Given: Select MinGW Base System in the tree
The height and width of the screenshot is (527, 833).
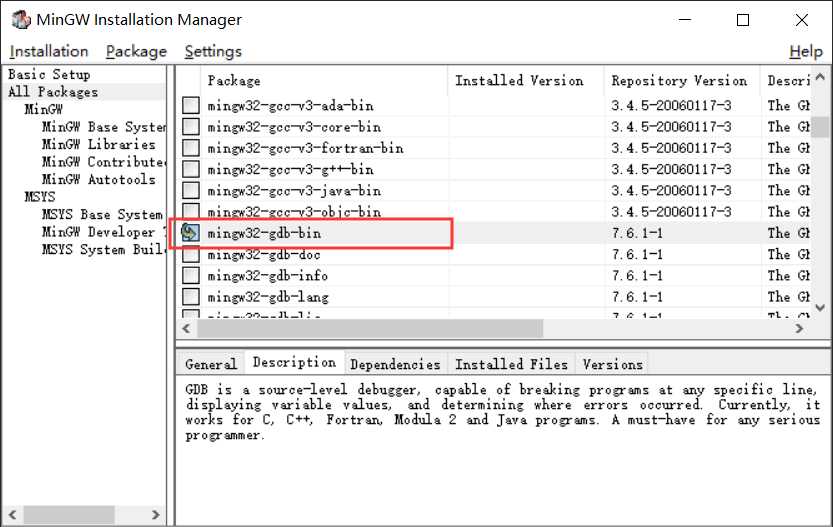Looking at the screenshot, I should point(104,127).
